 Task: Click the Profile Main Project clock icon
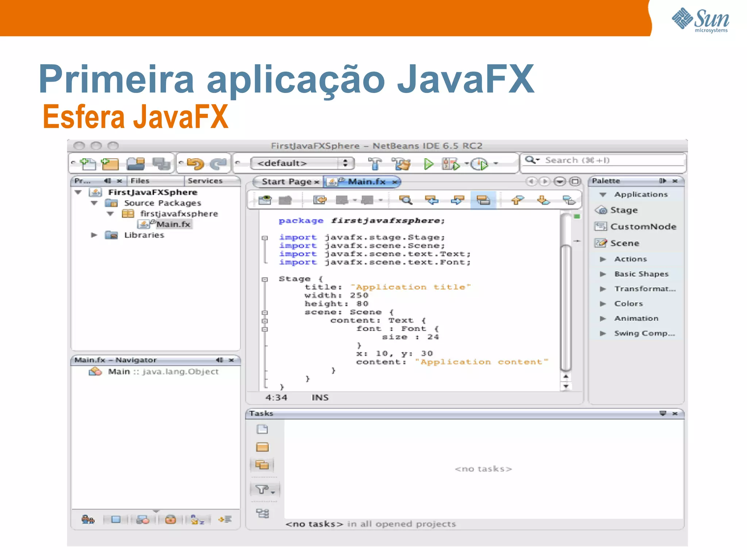(x=479, y=164)
